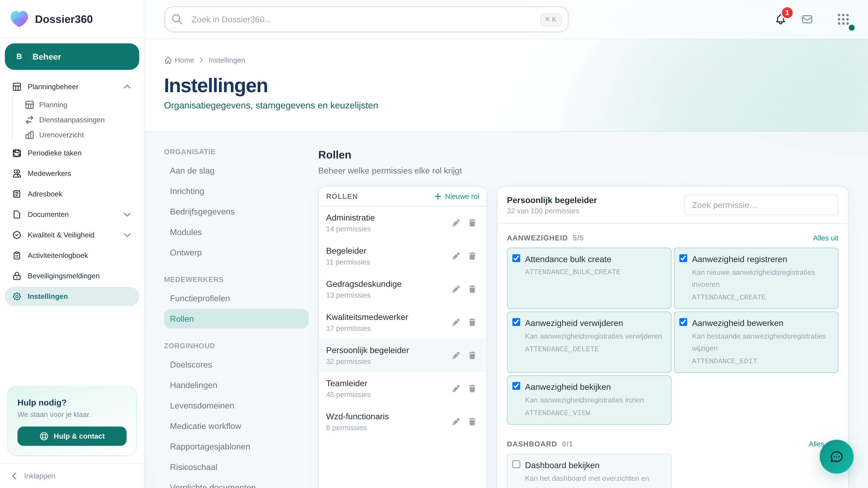Screen dimensions: 868x488
Task: Select Functieprofielen settings section
Action: (236, 299)
